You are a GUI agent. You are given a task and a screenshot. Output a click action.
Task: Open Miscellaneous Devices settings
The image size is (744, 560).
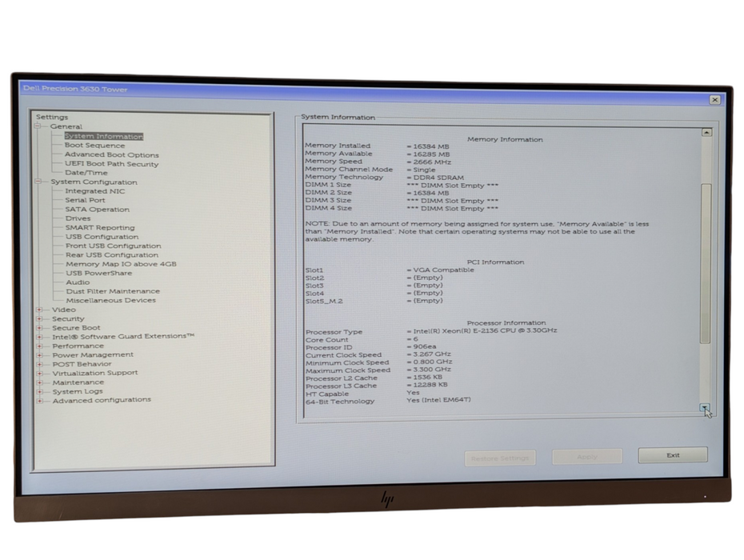[x=110, y=301]
